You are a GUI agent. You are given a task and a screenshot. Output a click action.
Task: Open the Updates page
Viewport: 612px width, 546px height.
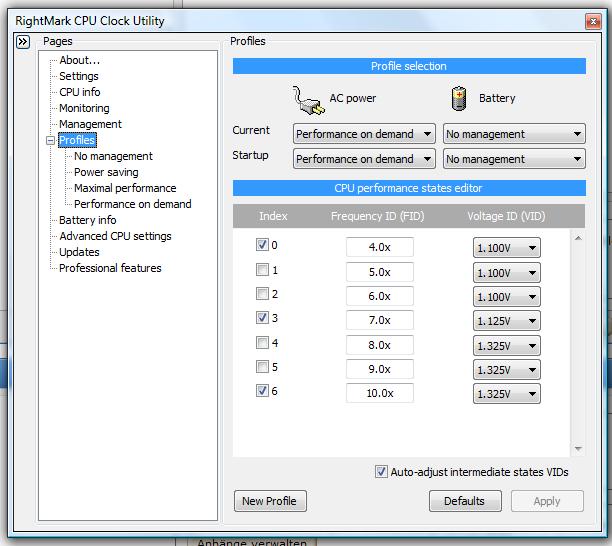(x=79, y=252)
